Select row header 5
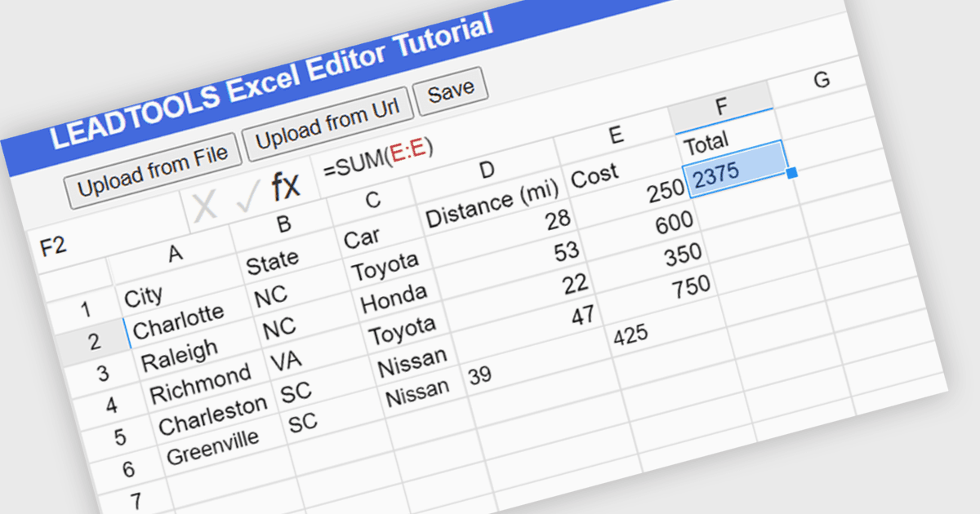980x514 pixels. [119, 437]
